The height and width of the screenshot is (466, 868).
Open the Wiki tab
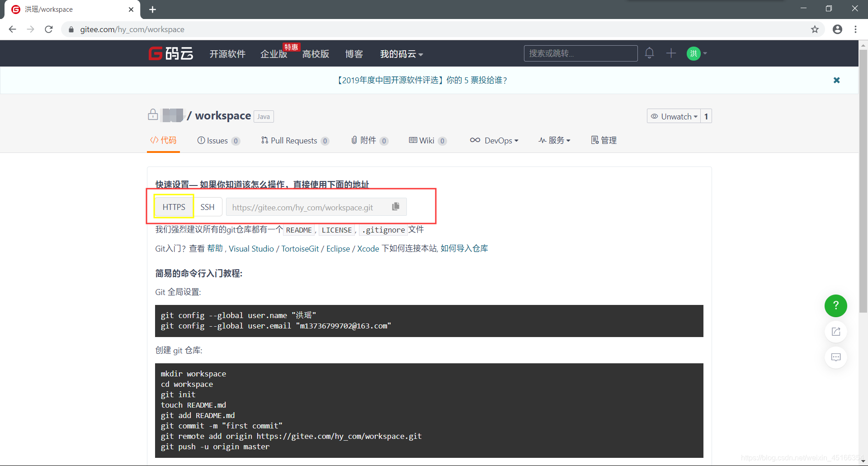(427, 141)
